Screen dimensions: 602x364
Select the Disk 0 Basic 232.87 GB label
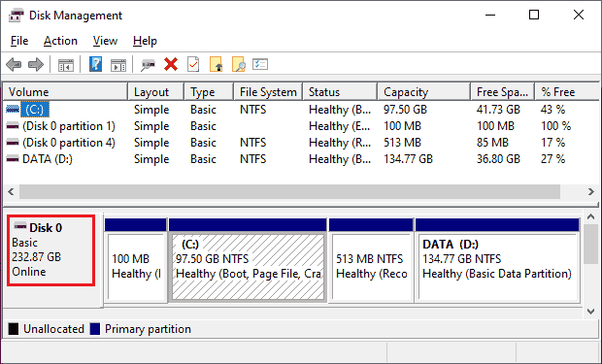[x=51, y=250]
